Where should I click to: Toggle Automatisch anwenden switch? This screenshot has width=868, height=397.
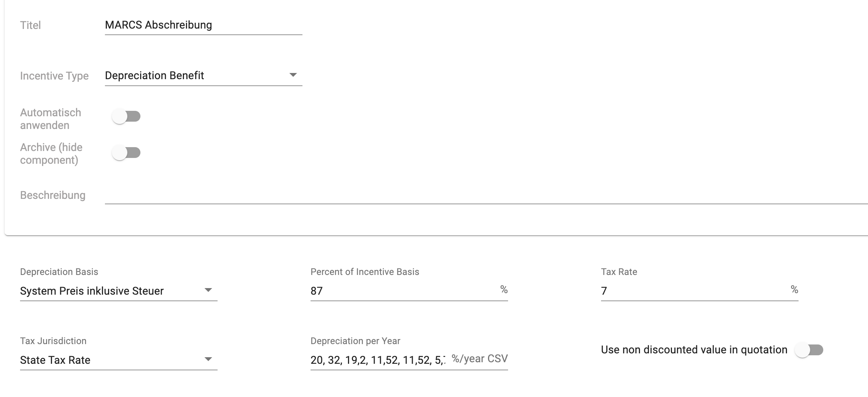click(126, 116)
